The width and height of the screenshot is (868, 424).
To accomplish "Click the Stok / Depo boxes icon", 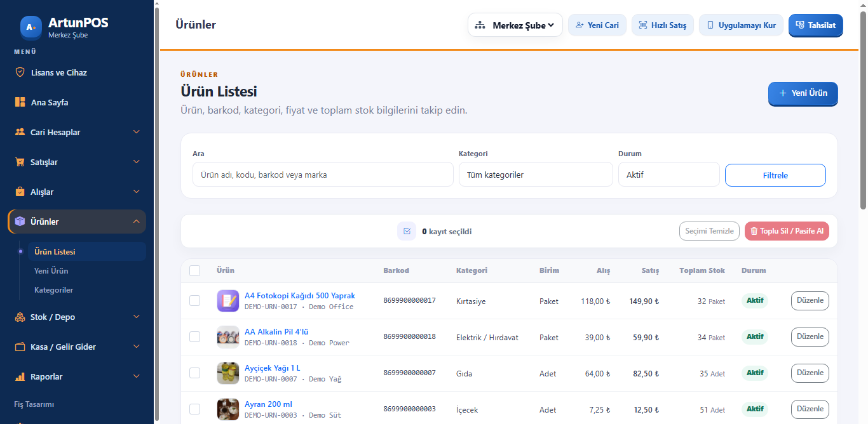I will point(20,317).
